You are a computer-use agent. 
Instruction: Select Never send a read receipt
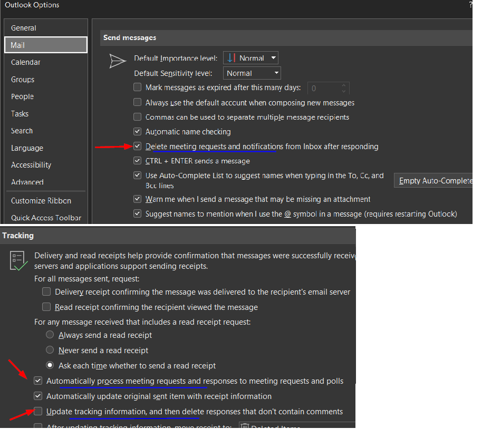50,350
